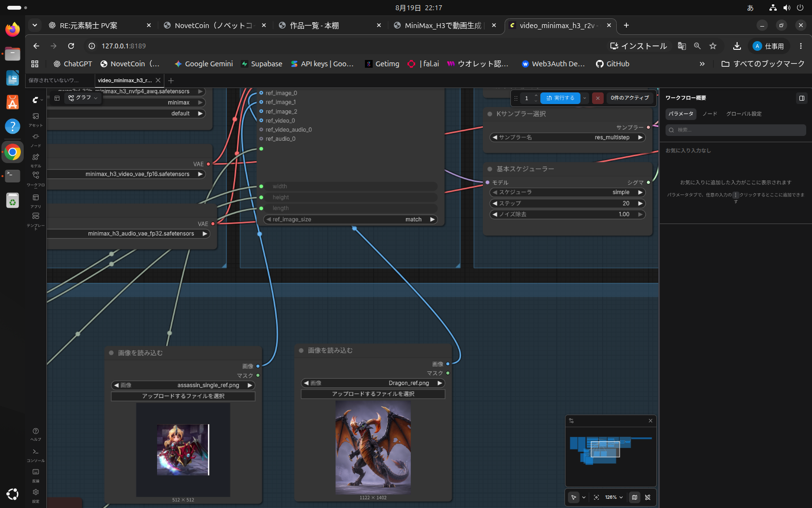Open the Chrome tab search chevron

pyautogui.click(x=34, y=25)
